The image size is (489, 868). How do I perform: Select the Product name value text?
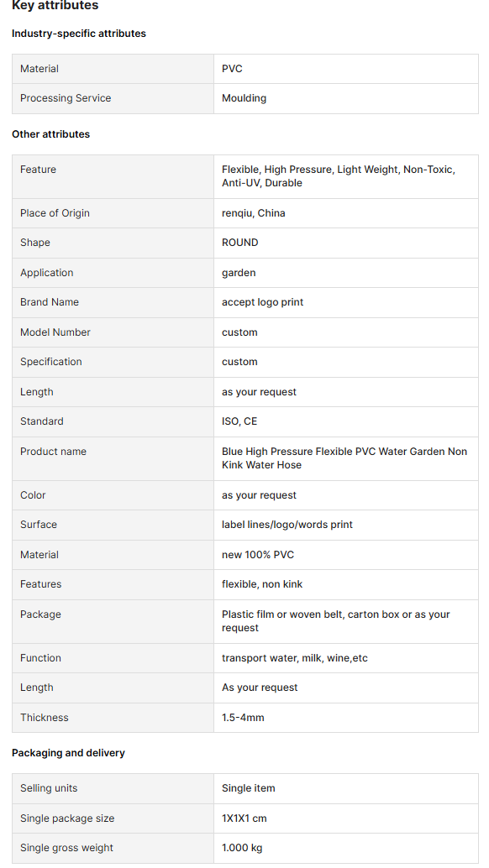tap(344, 458)
